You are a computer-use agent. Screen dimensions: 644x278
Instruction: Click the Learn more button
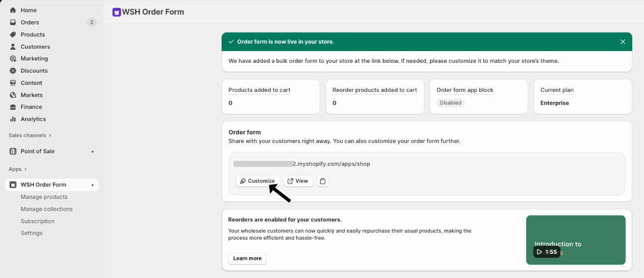[247, 258]
